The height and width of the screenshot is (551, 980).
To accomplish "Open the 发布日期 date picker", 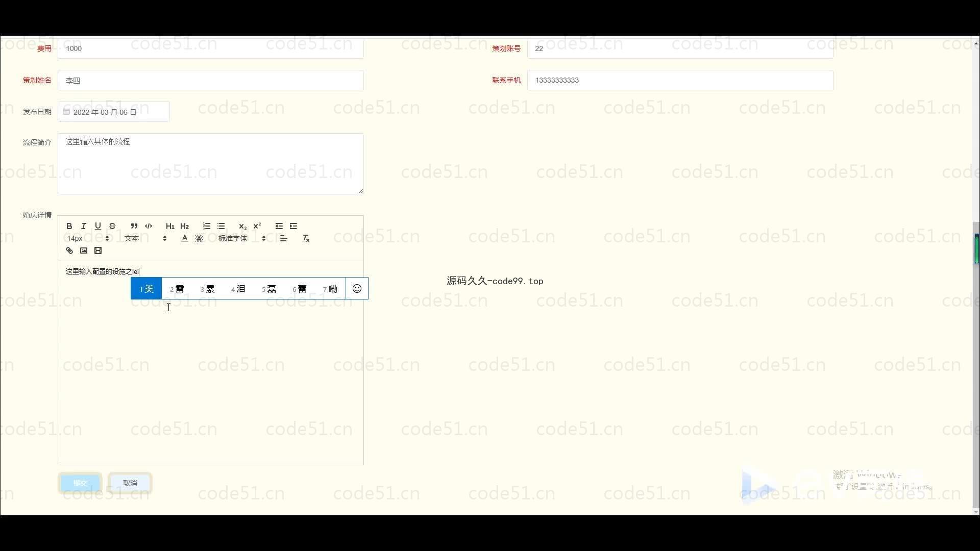I will (x=114, y=112).
